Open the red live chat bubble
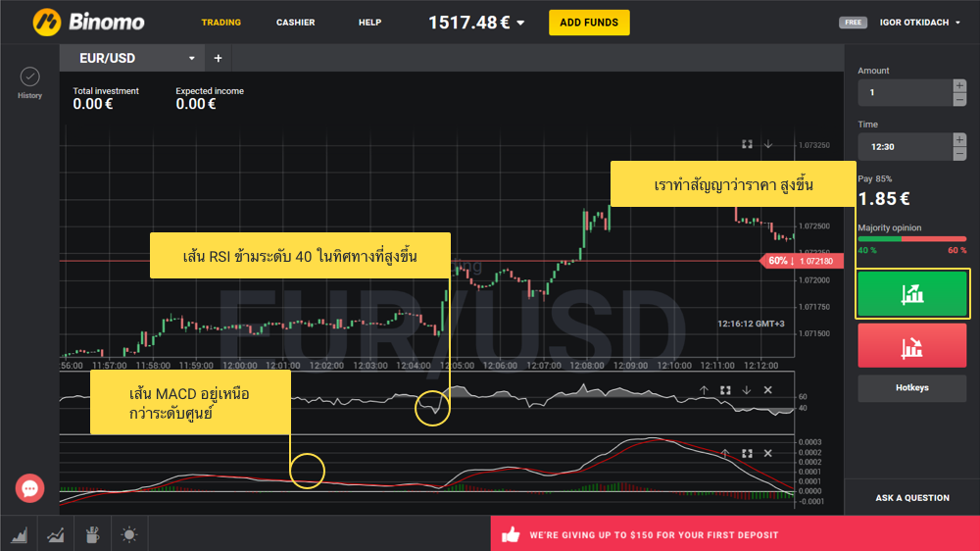The width and height of the screenshot is (980, 551). tap(29, 487)
